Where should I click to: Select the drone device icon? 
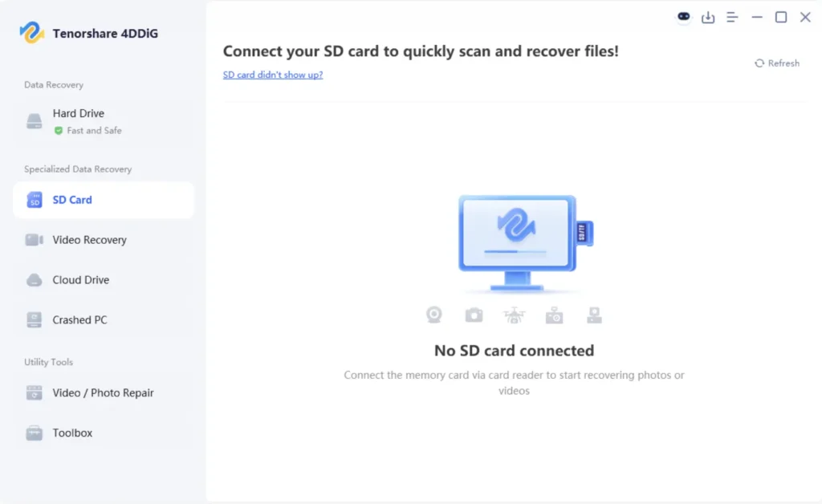point(515,315)
